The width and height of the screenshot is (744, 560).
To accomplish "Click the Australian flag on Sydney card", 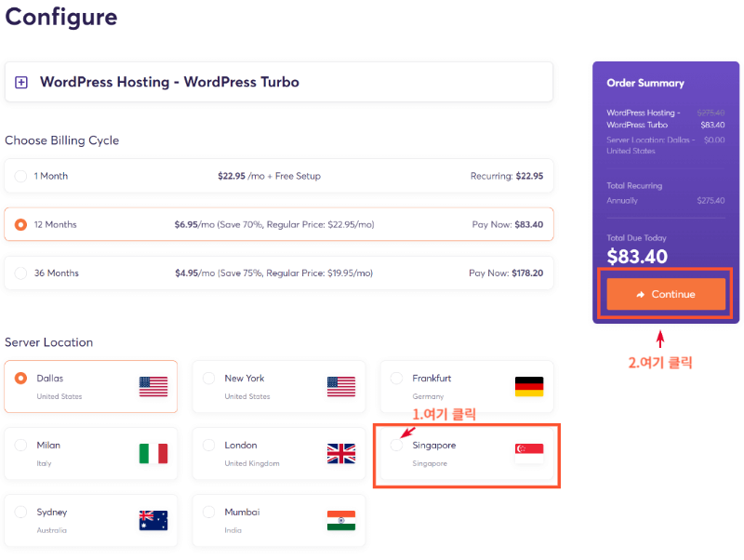I will click(x=153, y=520).
